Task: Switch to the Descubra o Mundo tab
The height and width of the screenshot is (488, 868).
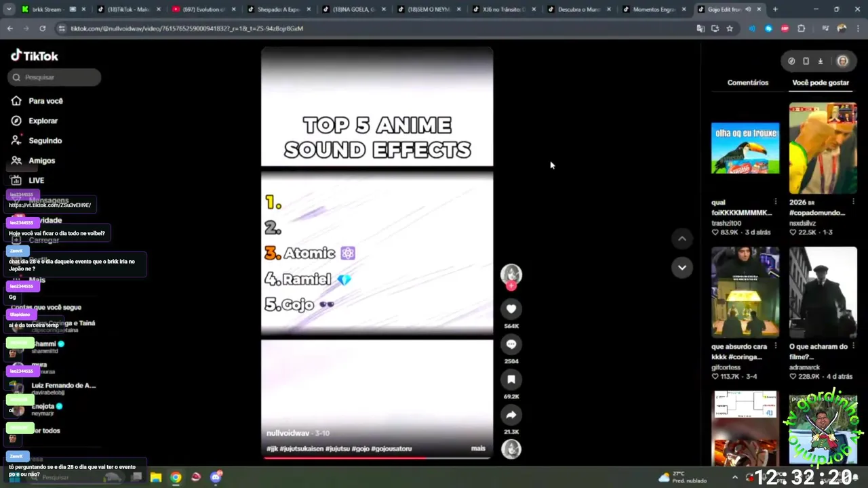Action: tap(578, 9)
